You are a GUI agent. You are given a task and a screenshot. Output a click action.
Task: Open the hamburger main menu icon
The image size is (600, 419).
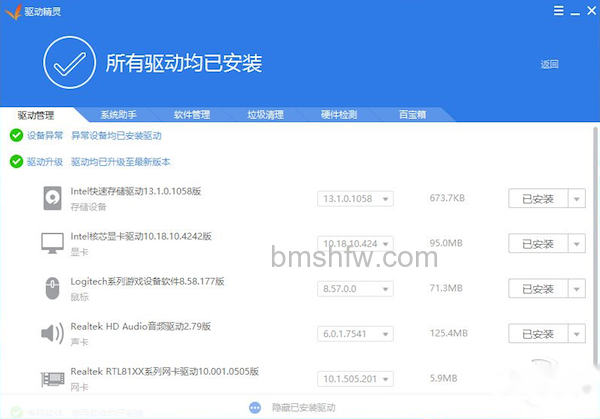[x=558, y=11]
